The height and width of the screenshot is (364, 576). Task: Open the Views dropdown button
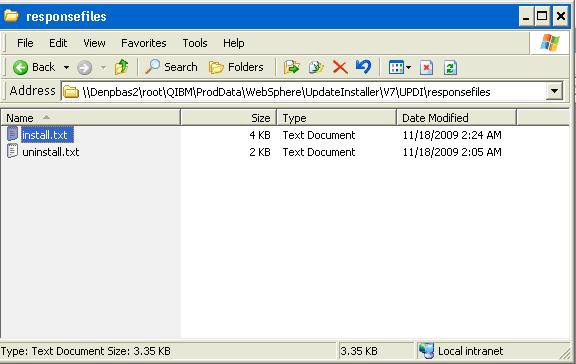[x=400, y=68]
